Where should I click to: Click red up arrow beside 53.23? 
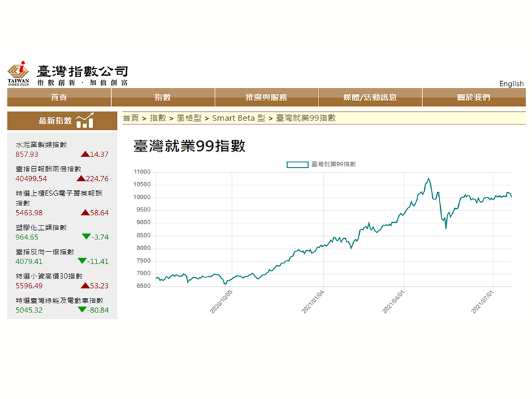85,286
